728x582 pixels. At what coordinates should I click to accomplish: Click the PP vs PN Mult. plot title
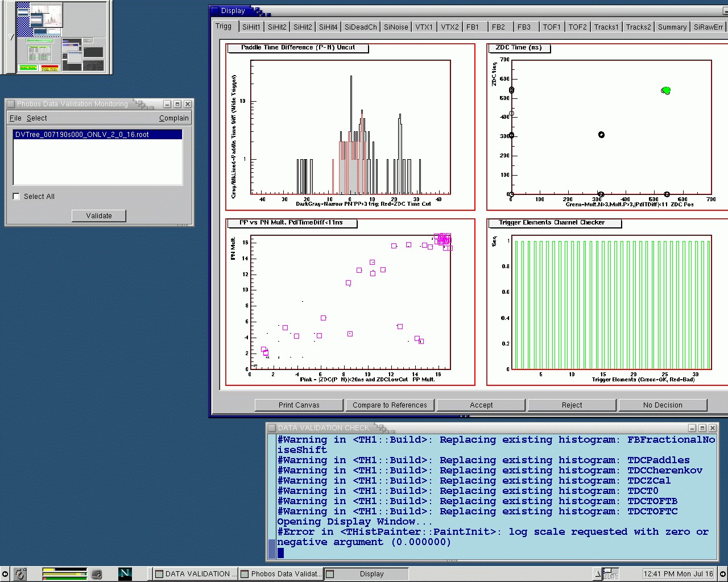pyautogui.click(x=291, y=223)
